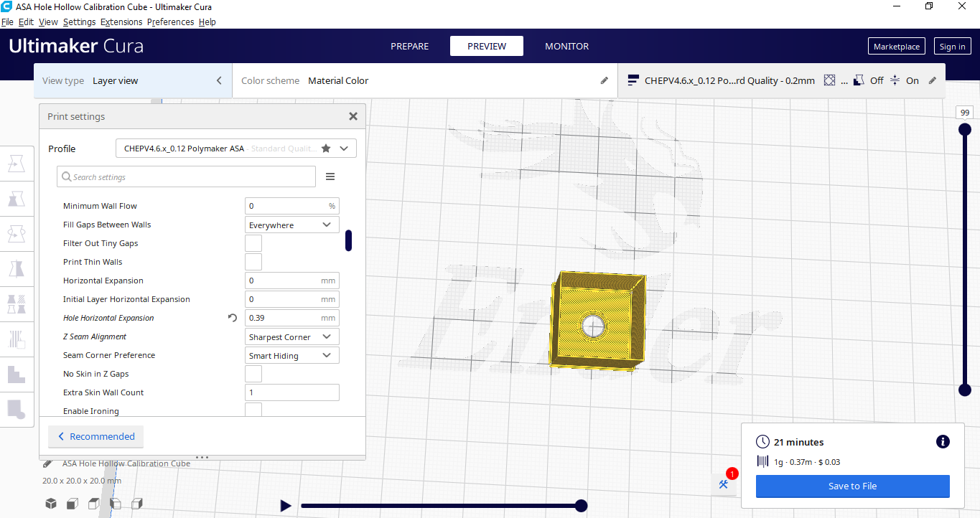
Task: Click the adhesion icon showing On
Action: (x=895, y=81)
